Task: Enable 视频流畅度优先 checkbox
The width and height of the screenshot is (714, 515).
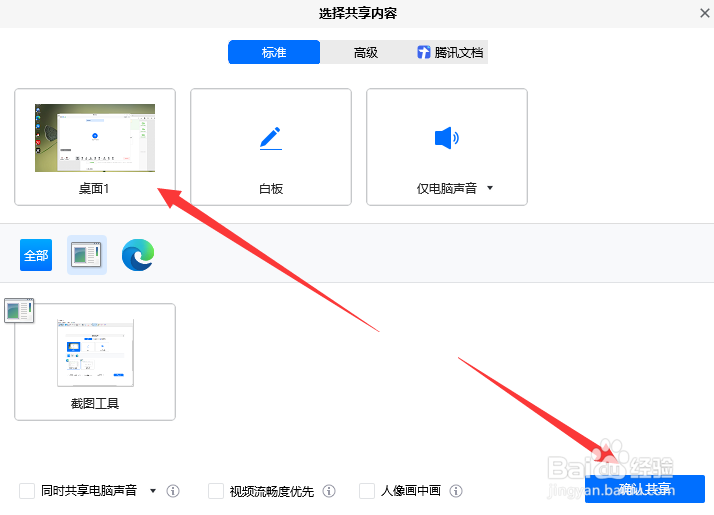Action: tap(216, 491)
